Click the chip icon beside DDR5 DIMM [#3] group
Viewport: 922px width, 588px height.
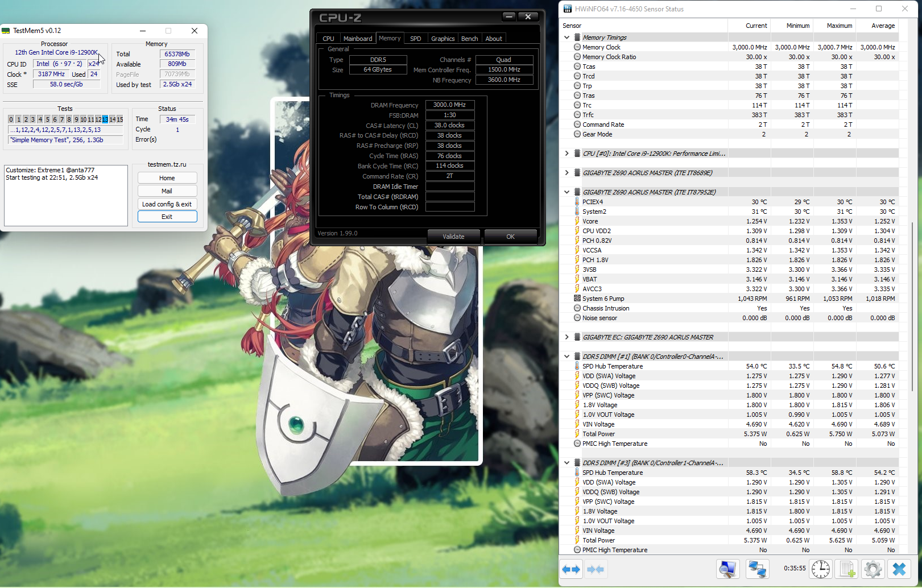coord(577,463)
